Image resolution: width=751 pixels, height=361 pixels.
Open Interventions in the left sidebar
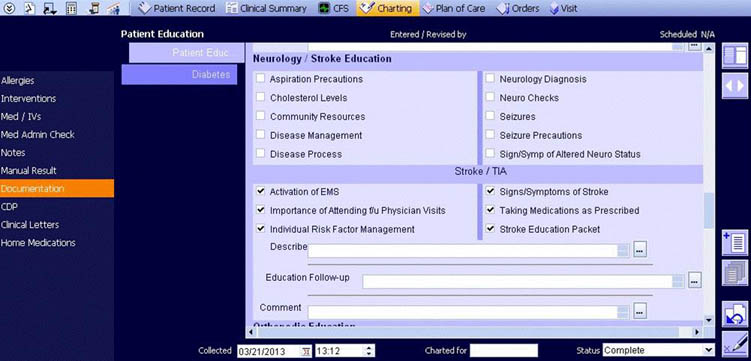click(28, 98)
